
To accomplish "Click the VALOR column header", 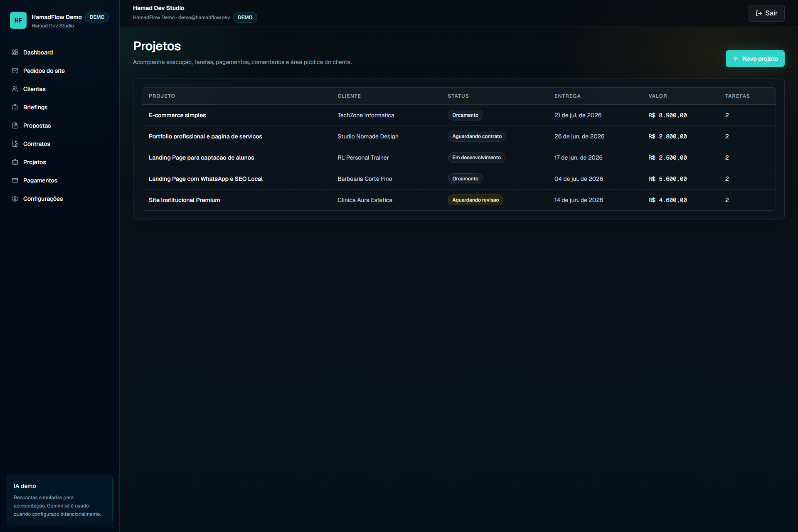I will 658,96.
